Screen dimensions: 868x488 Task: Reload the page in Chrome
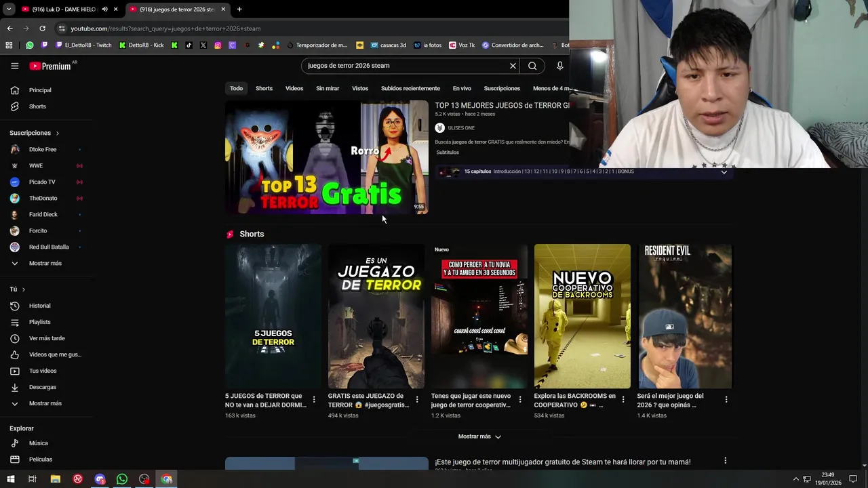click(x=42, y=28)
